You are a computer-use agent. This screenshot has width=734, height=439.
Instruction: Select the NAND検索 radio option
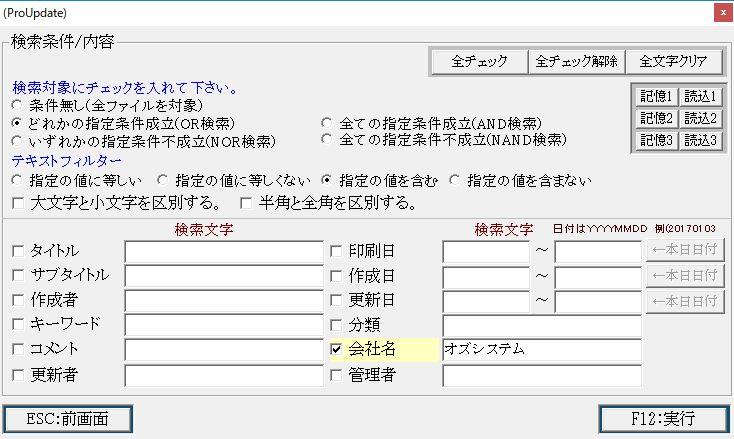coord(327,139)
